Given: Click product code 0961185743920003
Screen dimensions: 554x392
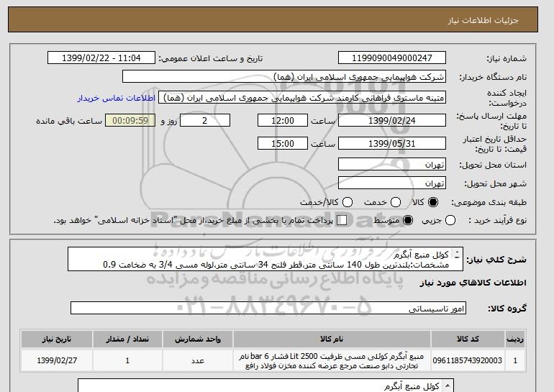Looking at the screenshot, I should (468, 360).
